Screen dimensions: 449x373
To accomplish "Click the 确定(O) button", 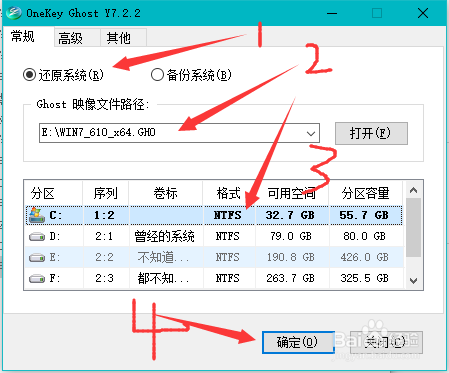I will 298,342.
